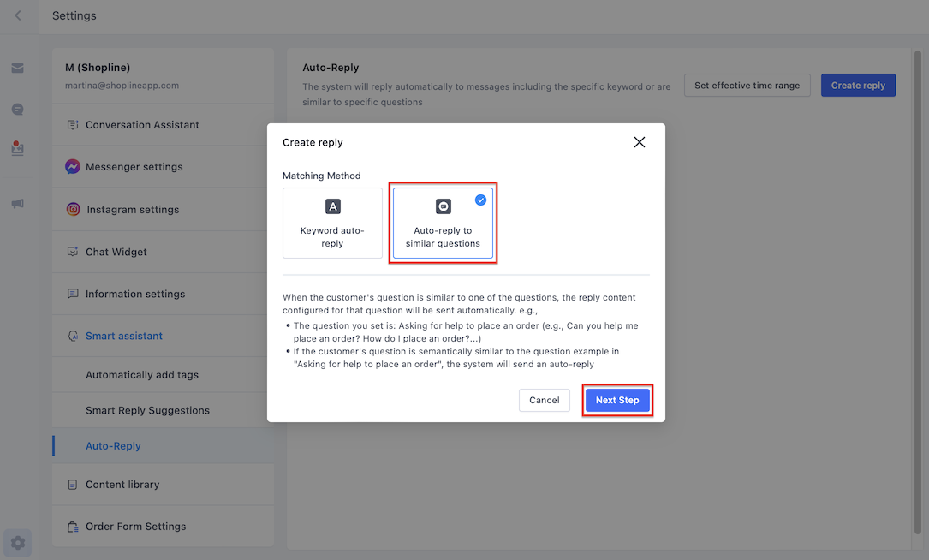Click the Create reply button
The width and height of the screenshot is (929, 560).
tap(858, 86)
